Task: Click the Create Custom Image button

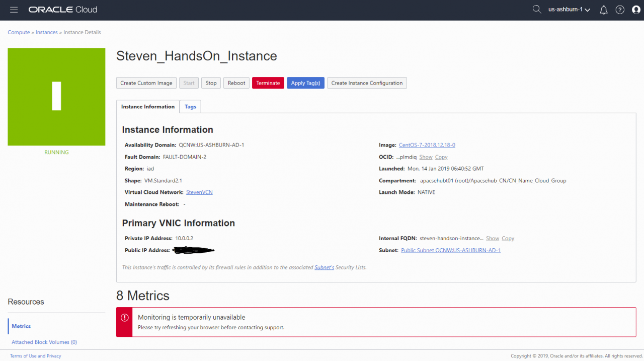Action: pyautogui.click(x=146, y=83)
